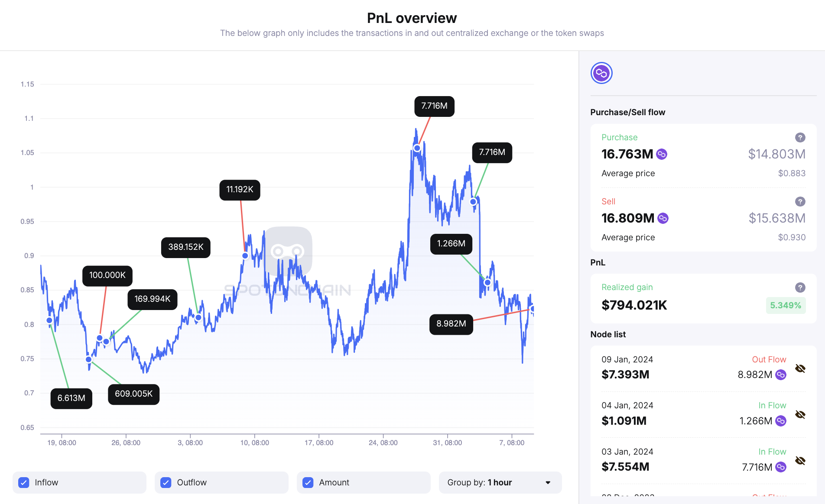Screen dimensions: 825x504
Task: Click the 7.716M marker label on the chart peak
Action: tap(434, 106)
